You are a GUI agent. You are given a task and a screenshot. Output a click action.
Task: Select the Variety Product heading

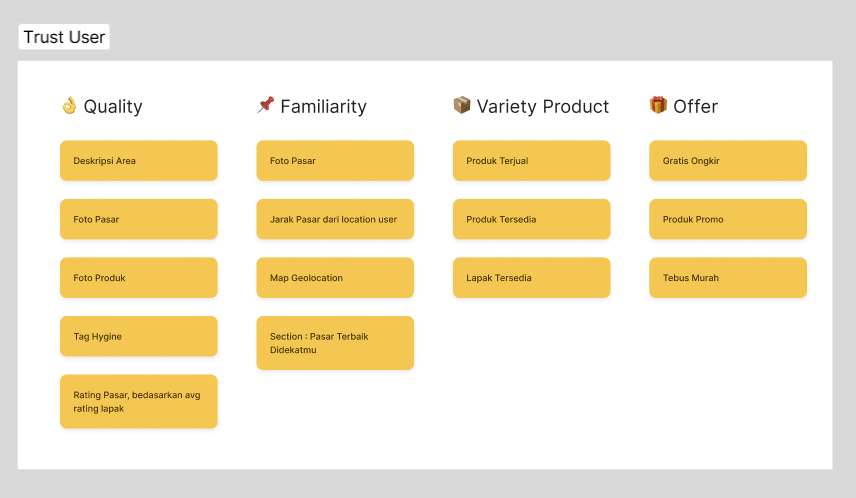tap(543, 106)
